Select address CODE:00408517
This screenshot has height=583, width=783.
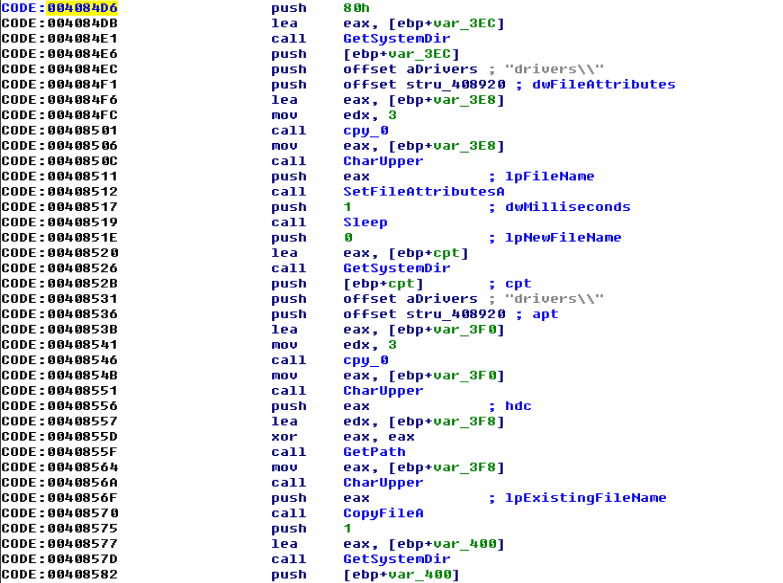tap(59, 207)
